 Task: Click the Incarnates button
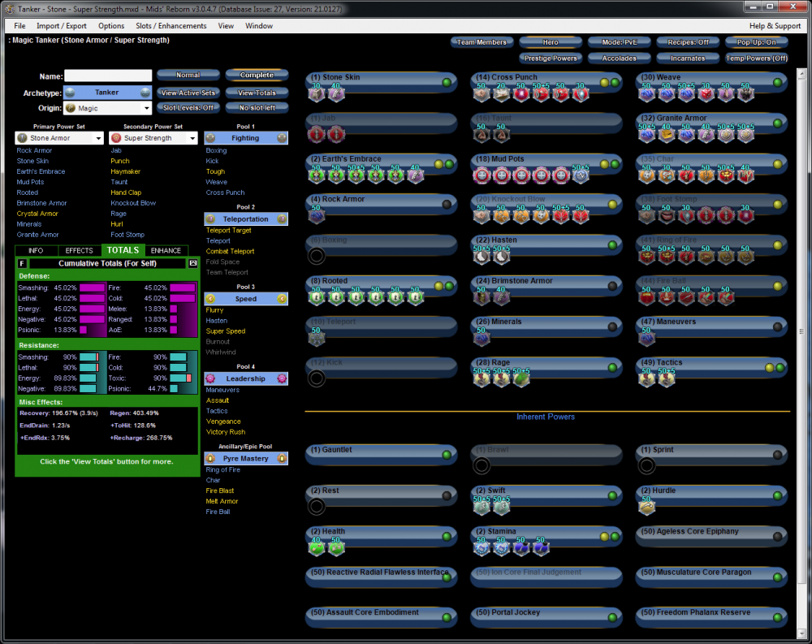coord(688,58)
